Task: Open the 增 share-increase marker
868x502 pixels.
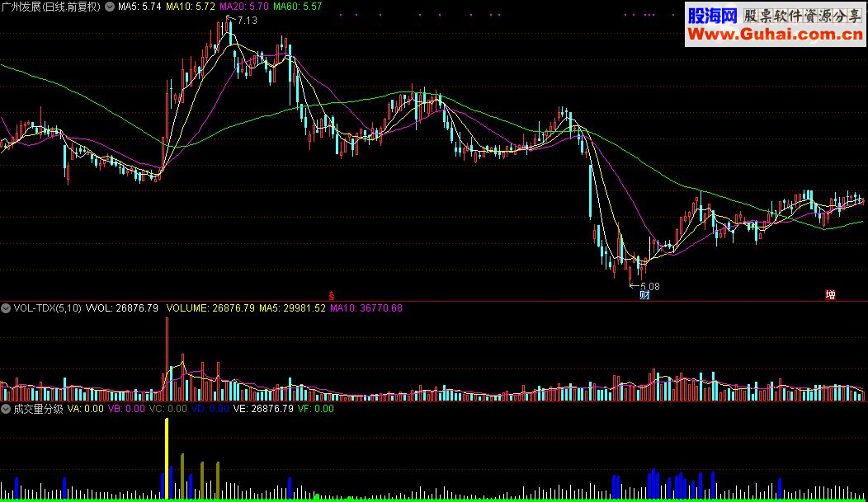Action: [830, 295]
